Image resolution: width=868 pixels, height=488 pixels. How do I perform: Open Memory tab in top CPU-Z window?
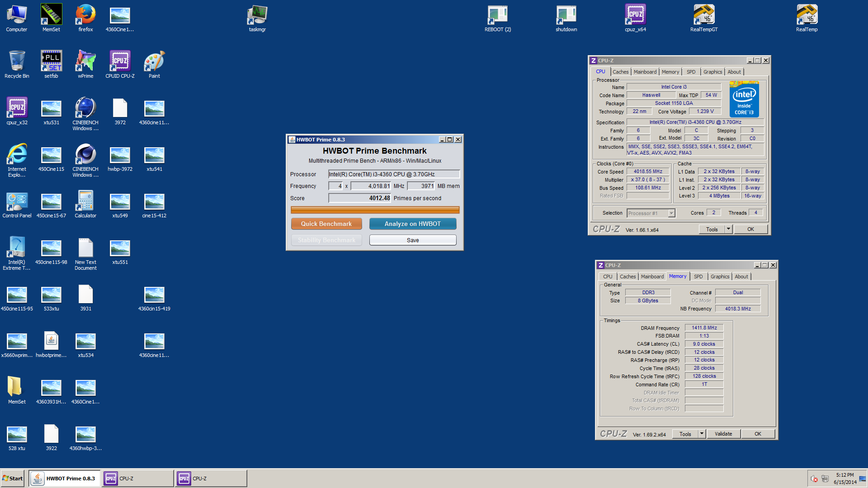[x=670, y=72]
